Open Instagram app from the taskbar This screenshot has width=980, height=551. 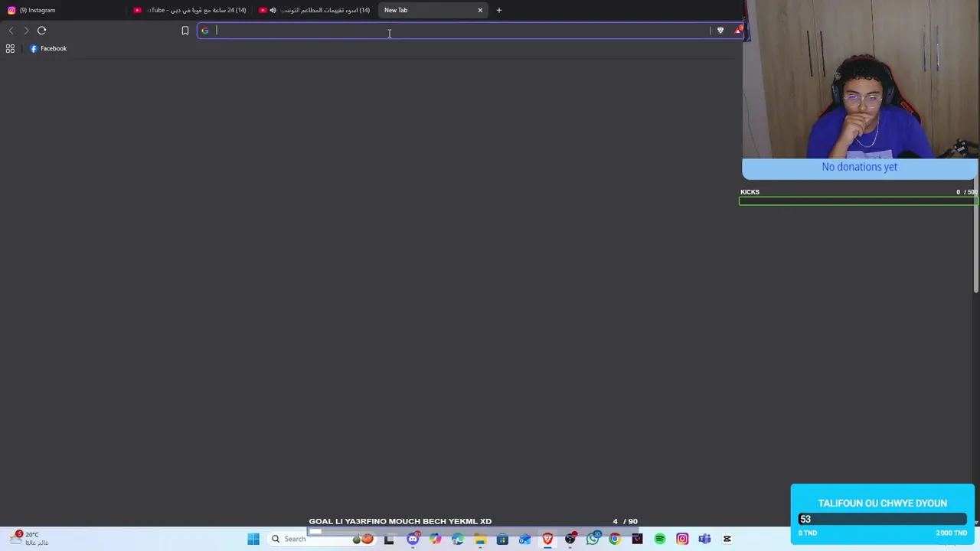682,539
